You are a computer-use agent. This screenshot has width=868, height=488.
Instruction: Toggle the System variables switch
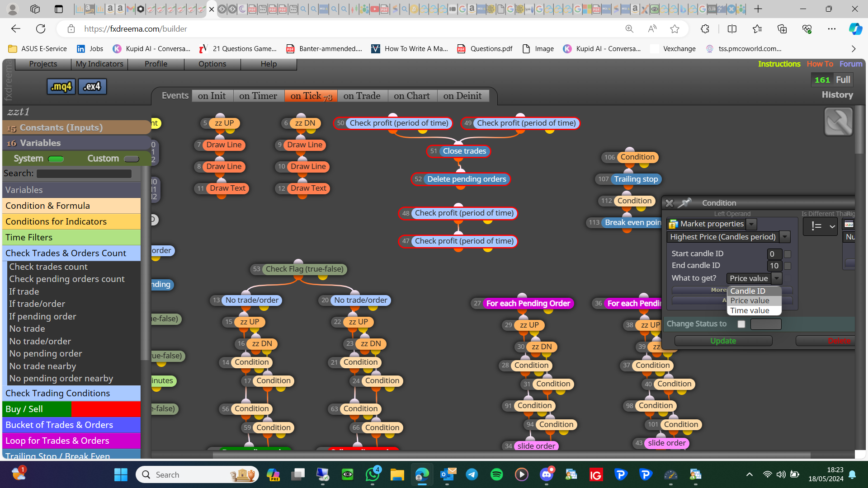[x=56, y=159]
